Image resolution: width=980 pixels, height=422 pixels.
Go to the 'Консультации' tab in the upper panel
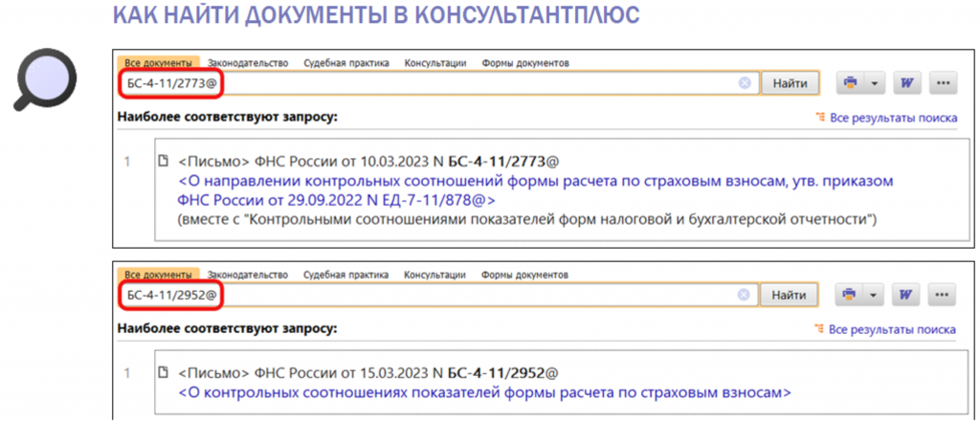(435, 63)
